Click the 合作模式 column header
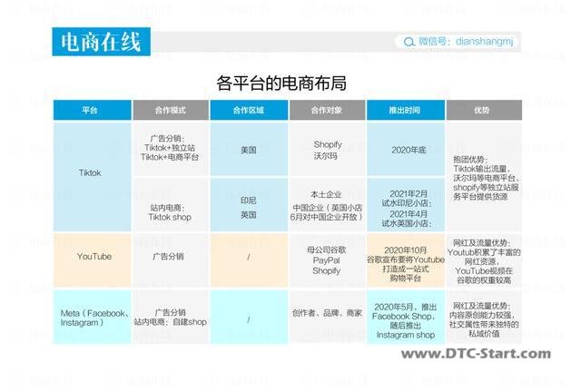Image resolution: width=581 pixels, height=392 pixels. [171, 110]
